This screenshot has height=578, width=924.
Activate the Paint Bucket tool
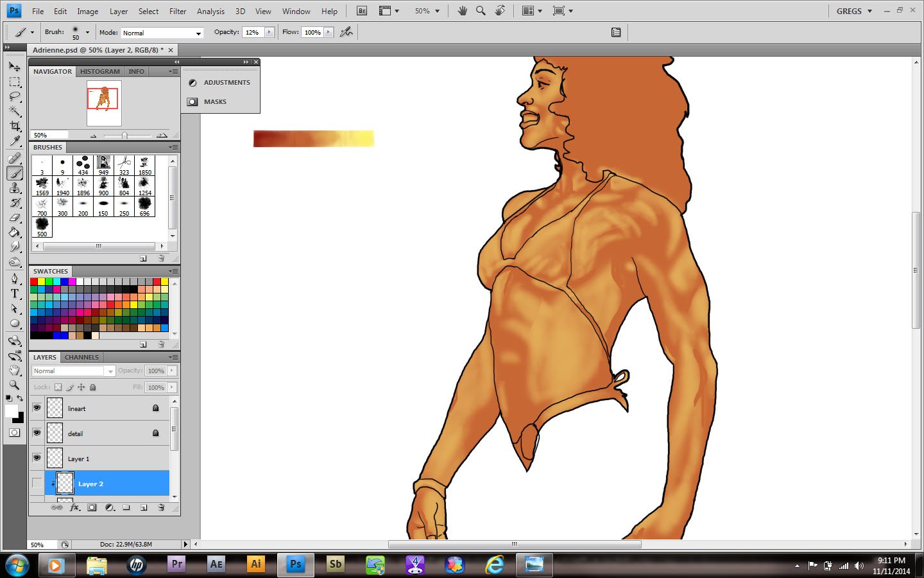(x=15, y=232)
